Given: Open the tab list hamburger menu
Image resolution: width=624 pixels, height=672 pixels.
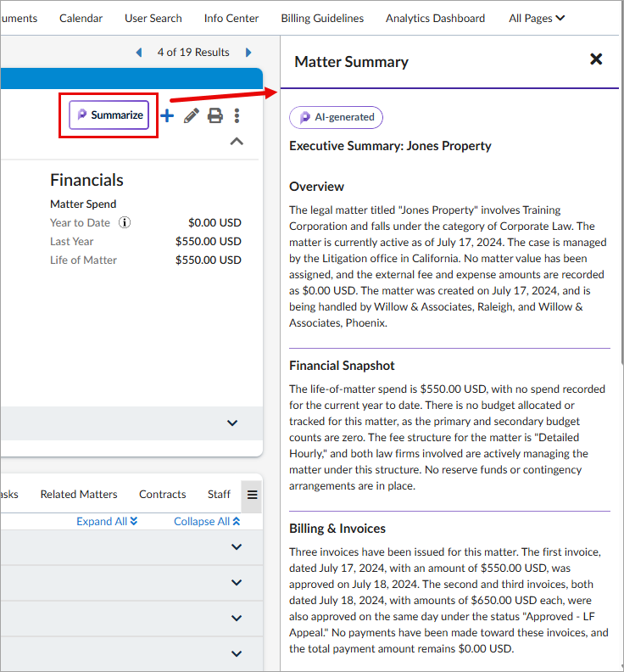Looking at the screenshot, I should (253, 495).
